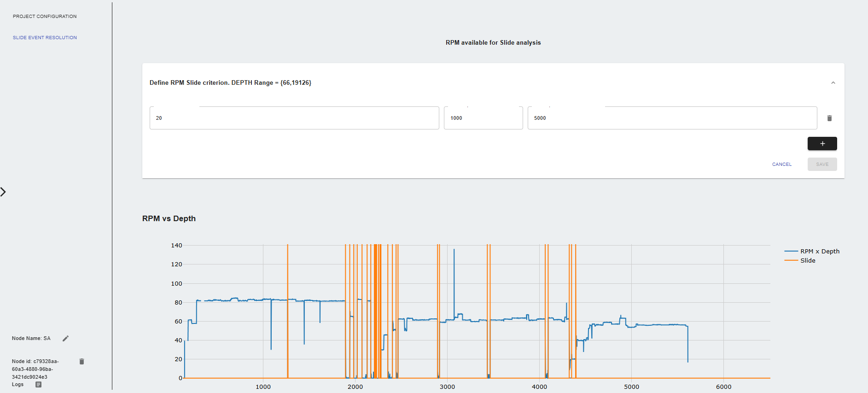868x393 pixels.
Task: Select the input field showing 5000
Action: (x=672, y=118)
